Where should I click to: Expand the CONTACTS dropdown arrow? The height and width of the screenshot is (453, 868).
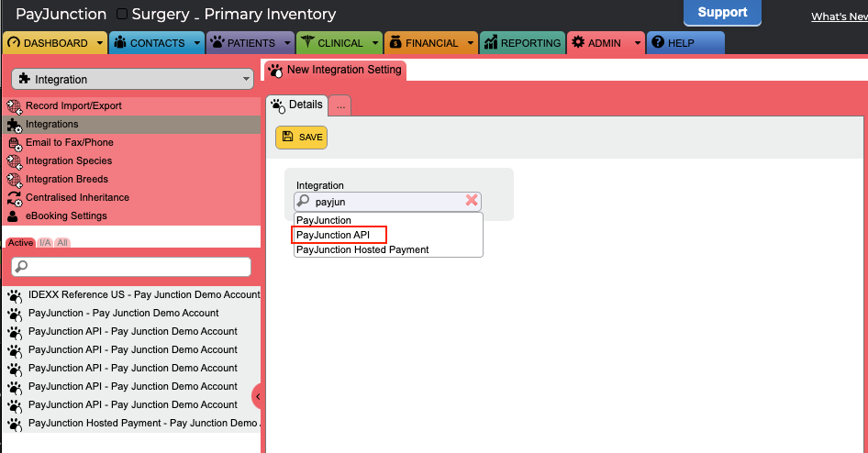coord(197,42)
